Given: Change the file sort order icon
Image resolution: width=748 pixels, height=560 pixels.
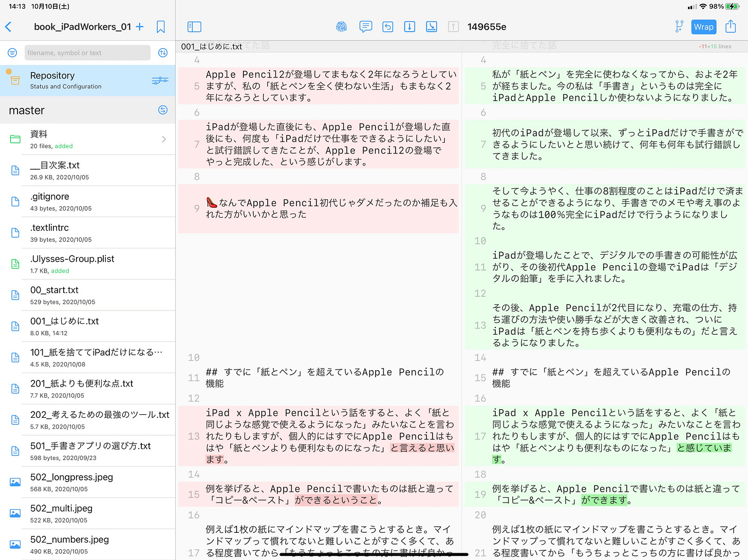Looking at the screenshot, I should [163, 53].
